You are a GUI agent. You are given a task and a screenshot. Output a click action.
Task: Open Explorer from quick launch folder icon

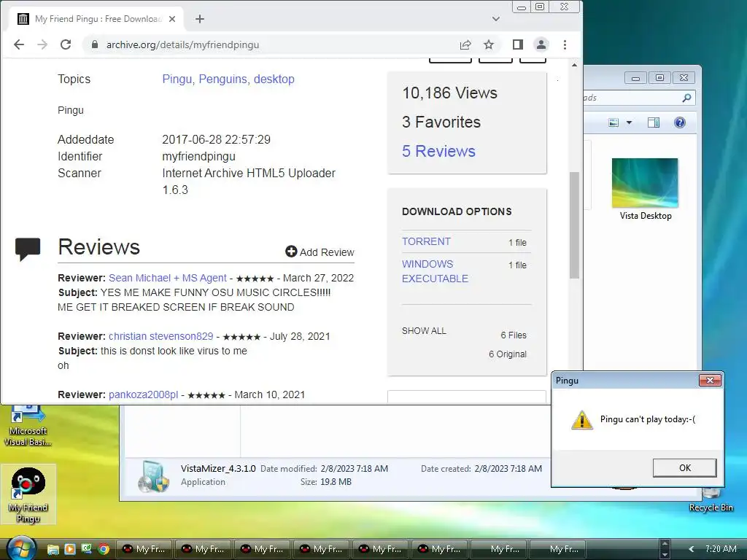(x=53, y=549)
